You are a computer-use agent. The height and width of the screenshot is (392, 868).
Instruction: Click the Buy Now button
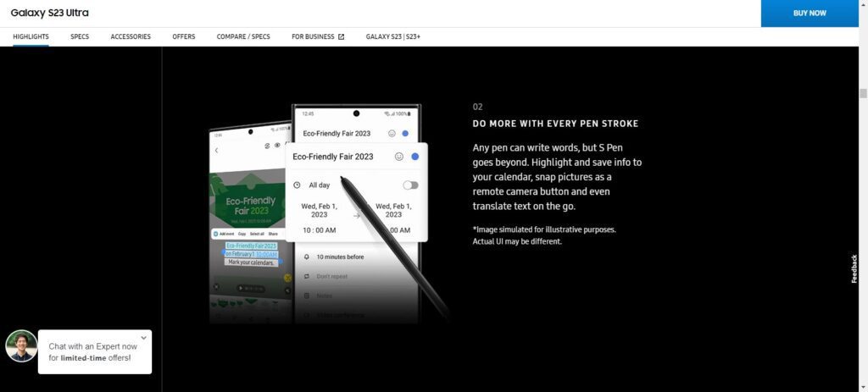(x=810, y=14)
